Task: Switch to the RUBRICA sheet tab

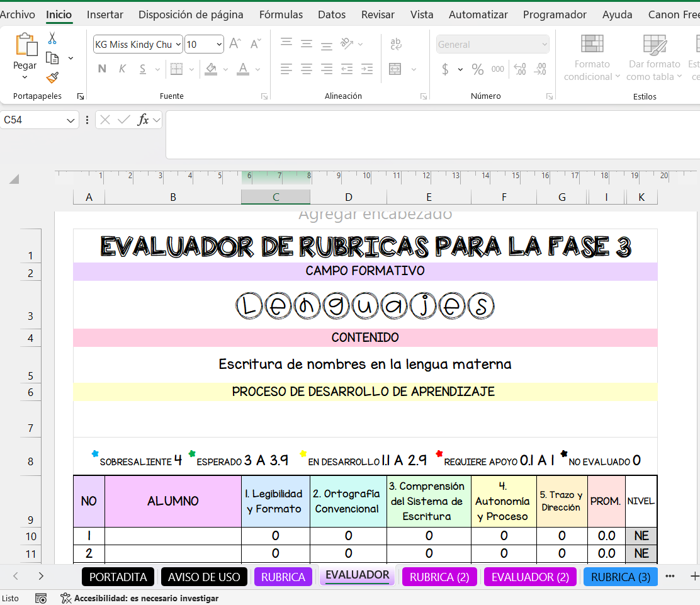Action: click(283, 577)
